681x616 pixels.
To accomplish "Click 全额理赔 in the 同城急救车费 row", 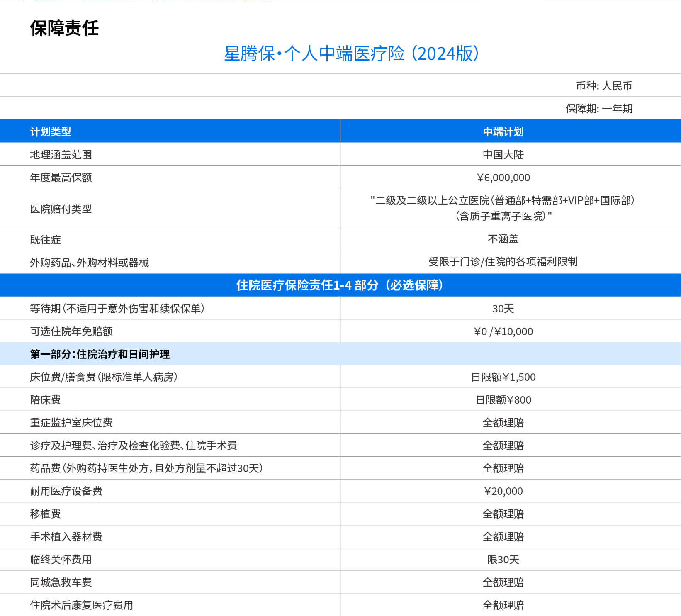I will [503, 582].
